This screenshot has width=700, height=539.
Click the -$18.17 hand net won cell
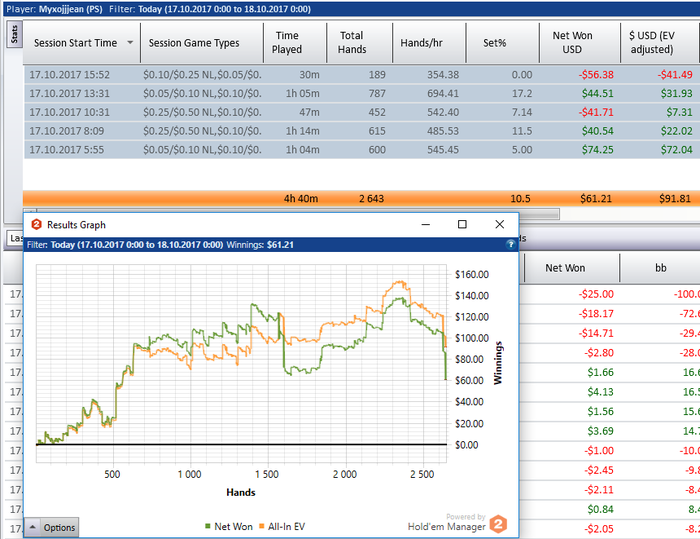596,313
